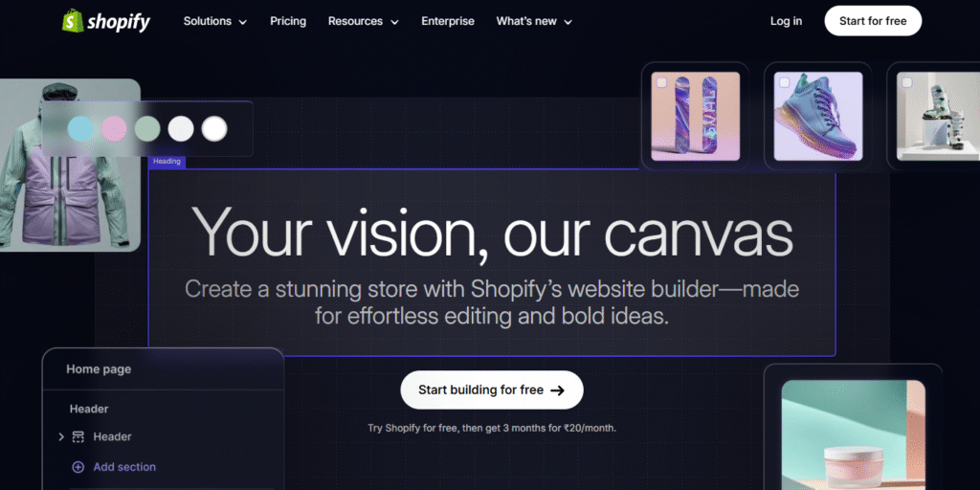Expand the Header tree item chevron

61,436
